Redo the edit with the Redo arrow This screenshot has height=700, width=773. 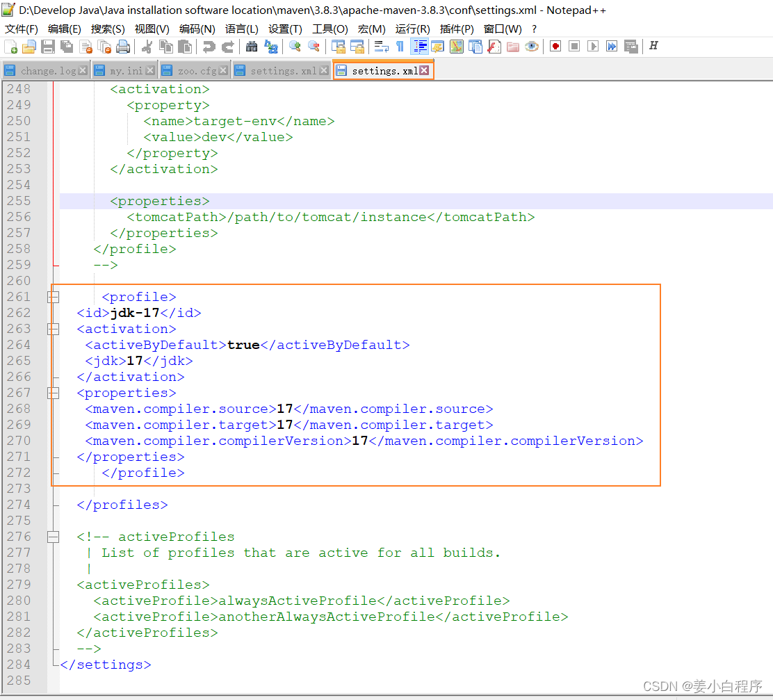227,47
